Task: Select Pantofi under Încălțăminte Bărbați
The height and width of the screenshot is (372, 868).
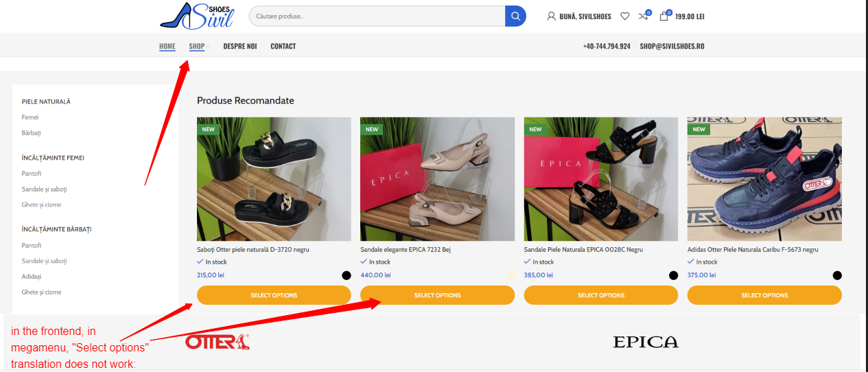Action: [32, 245]
